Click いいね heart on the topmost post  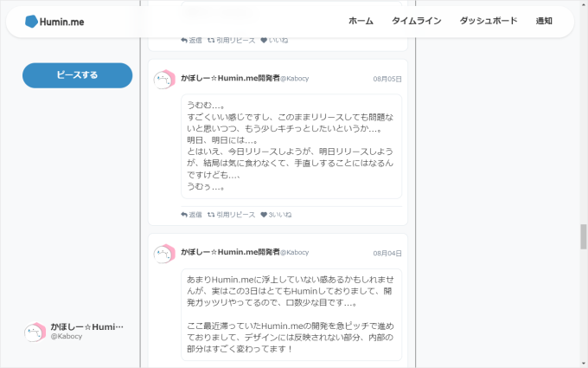tap(274, 40)
